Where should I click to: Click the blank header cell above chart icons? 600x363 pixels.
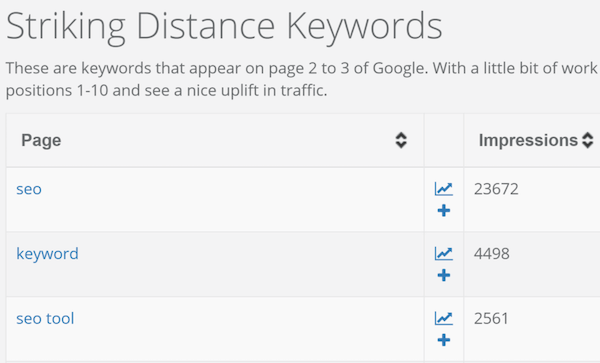click(443, 140)
